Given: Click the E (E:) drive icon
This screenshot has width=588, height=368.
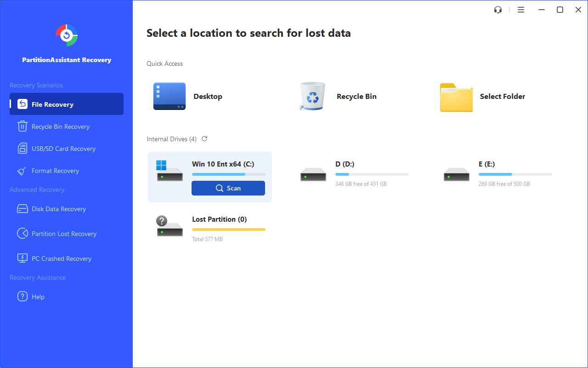Looking at the screenshot, I should 457,174.
